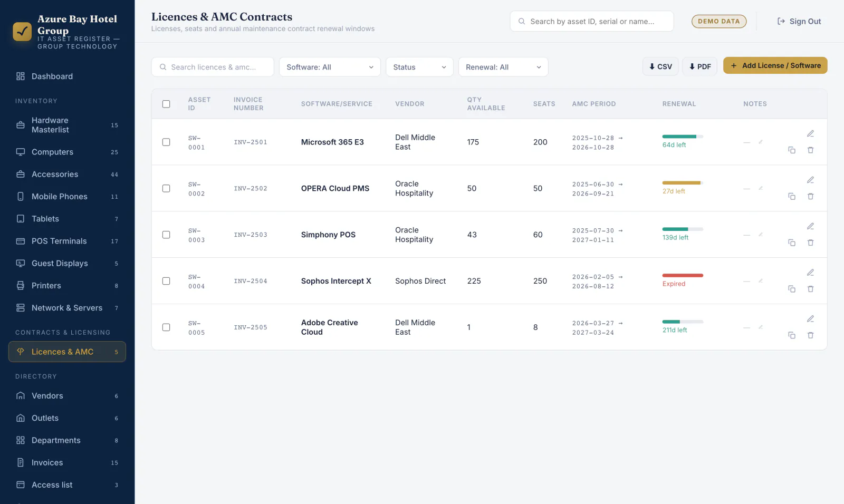Edit notes pencil for SW-0004 row
This screenshot has height=504, width=844.
tap(761, 281)
